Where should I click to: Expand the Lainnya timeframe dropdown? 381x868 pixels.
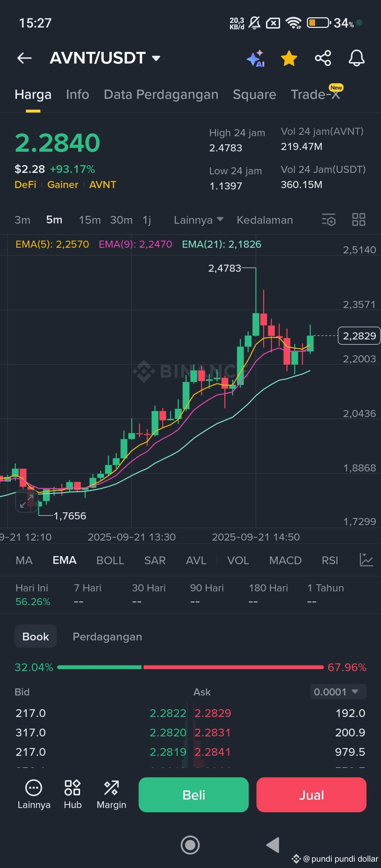pos(199,220)
